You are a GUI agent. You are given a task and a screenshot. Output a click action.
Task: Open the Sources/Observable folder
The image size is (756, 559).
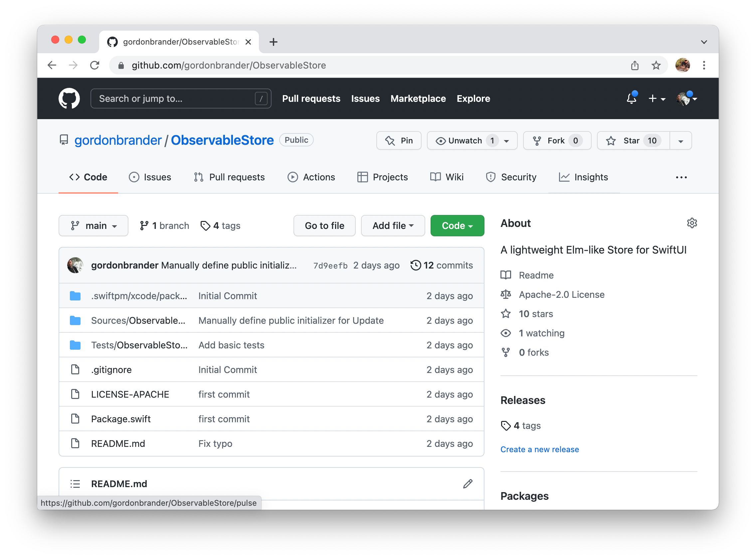coord(138,320)
